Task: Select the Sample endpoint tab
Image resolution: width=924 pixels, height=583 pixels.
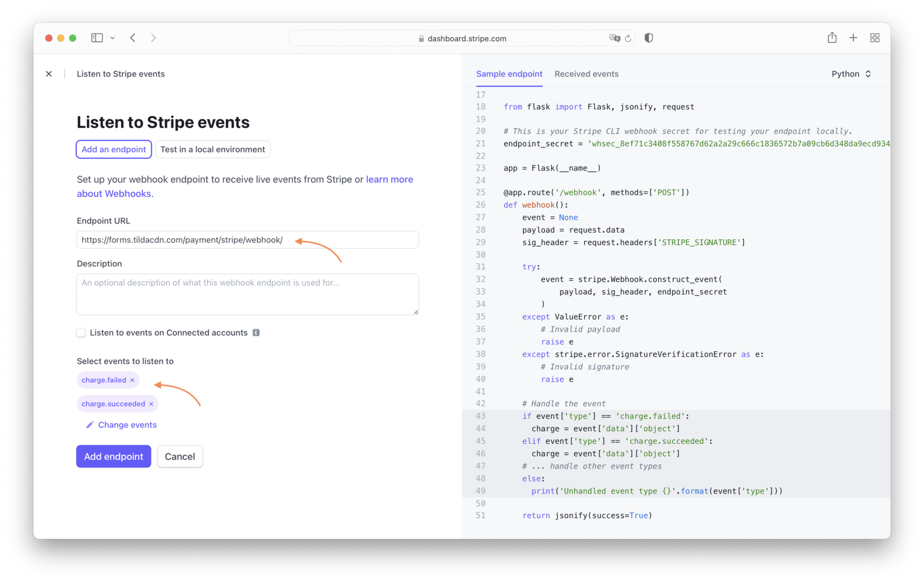Action: click(x=509, y=74)
